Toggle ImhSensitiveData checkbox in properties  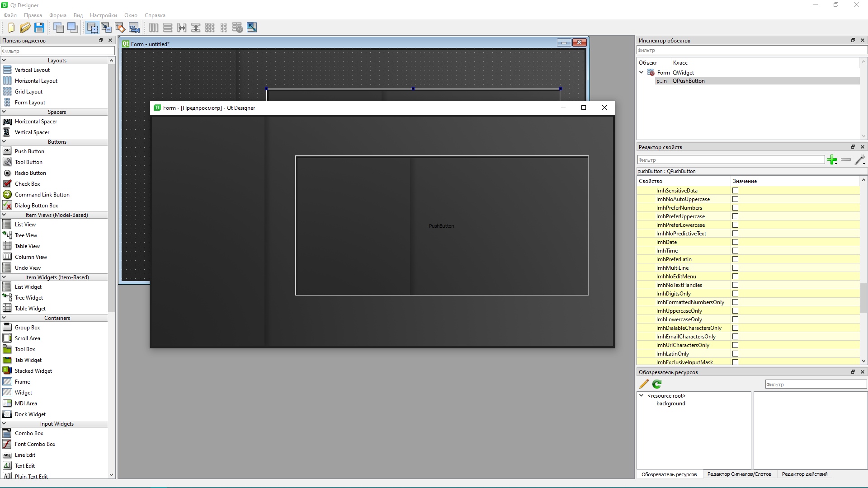735,190
